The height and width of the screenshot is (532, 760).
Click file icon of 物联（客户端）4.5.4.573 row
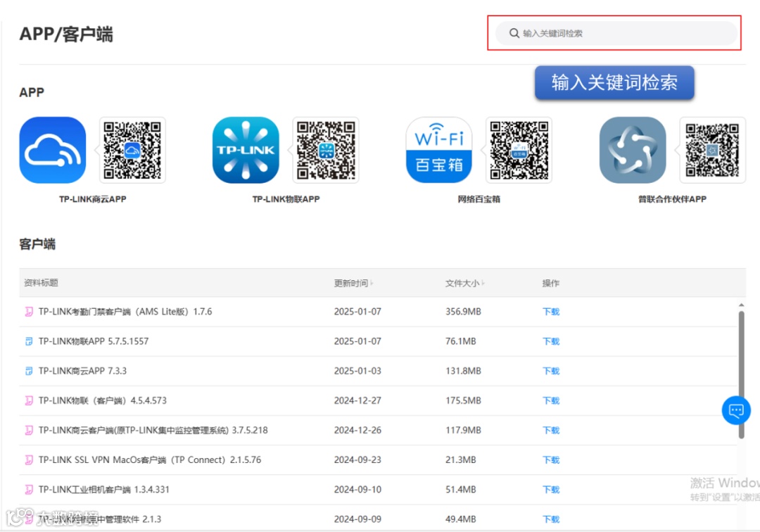(29, 400)
